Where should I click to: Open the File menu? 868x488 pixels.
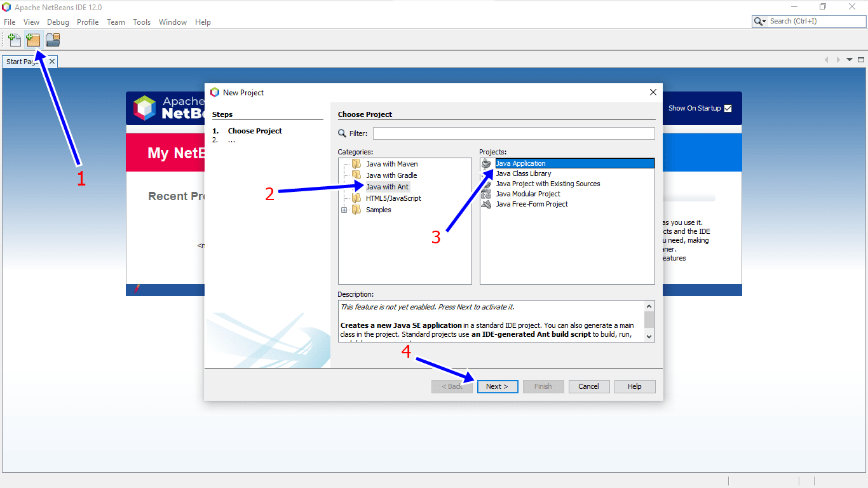(x=10, y=22)
